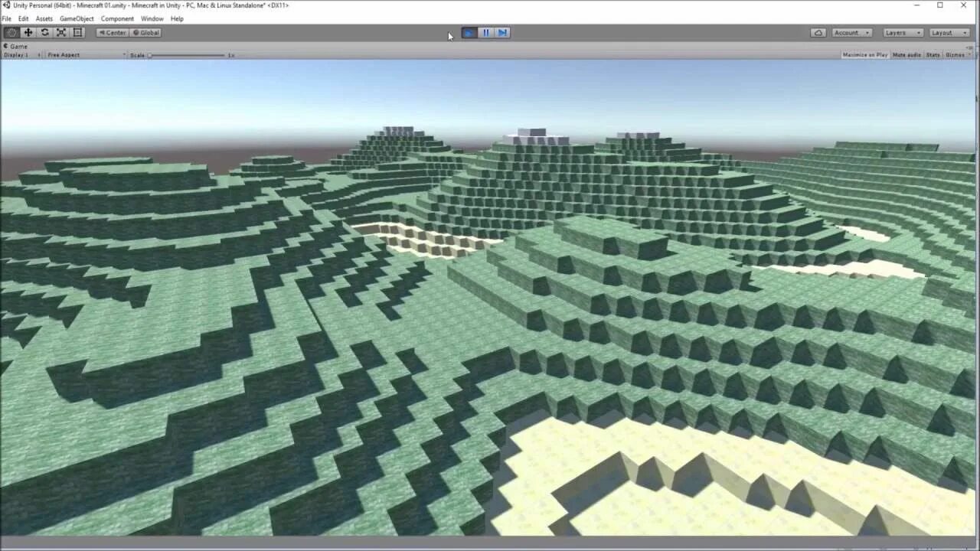Open the Display 1 dropdown

(x=22, y=55)
